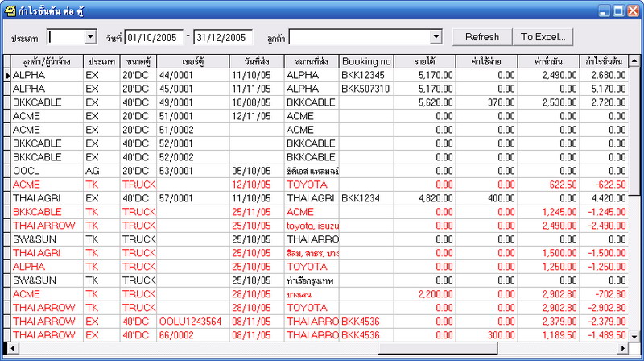Click the เบอร์ตู้ column header
The image size is (644, 361).
(193, 62)
